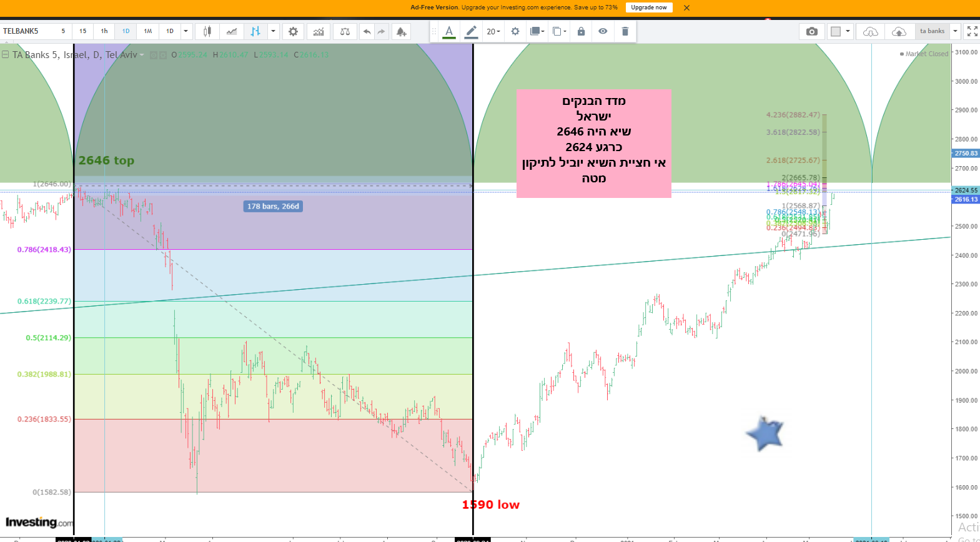Open drawing settings gear in the floating toolbar
Viewport: 980px width, 542px height.
click(515, 31)
